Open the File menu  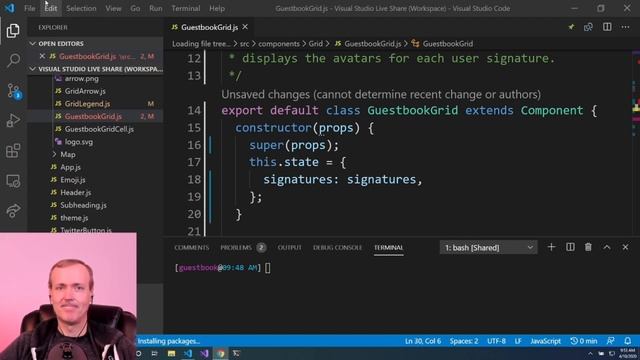click(x=29, y=8)
